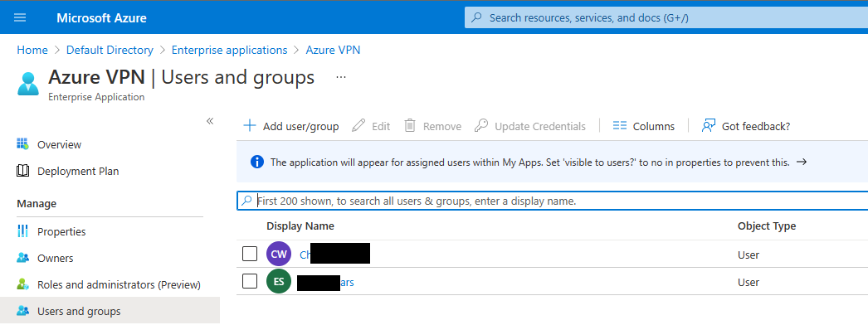868x325 pixels.
Task: Click Add user/group button
Action: [291, 126]
